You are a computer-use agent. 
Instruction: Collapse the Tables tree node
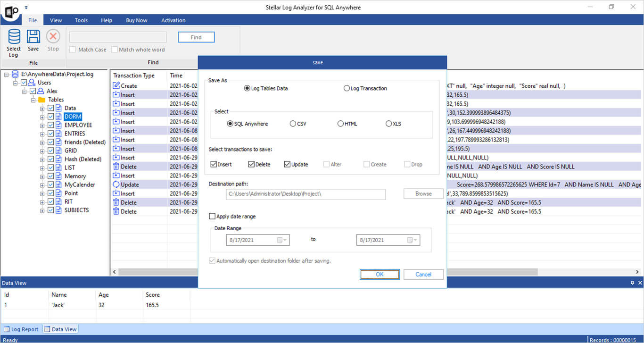coord(33,100)
